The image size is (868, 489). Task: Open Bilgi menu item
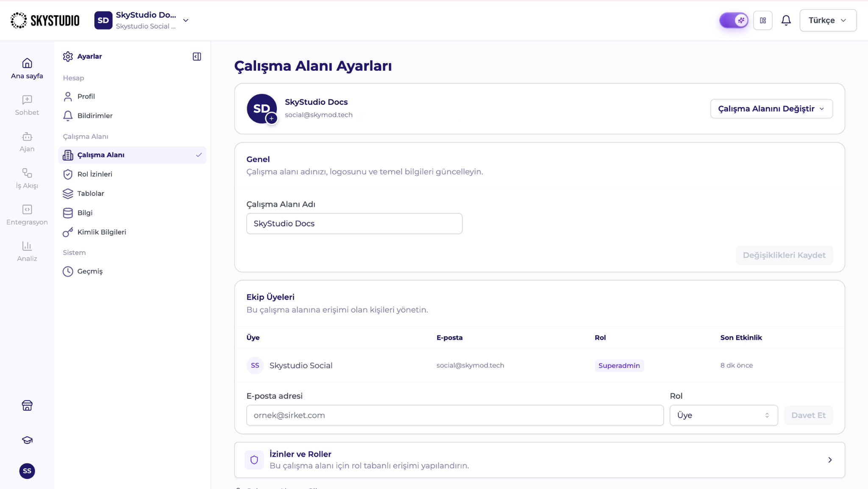(x=132, y=213)
